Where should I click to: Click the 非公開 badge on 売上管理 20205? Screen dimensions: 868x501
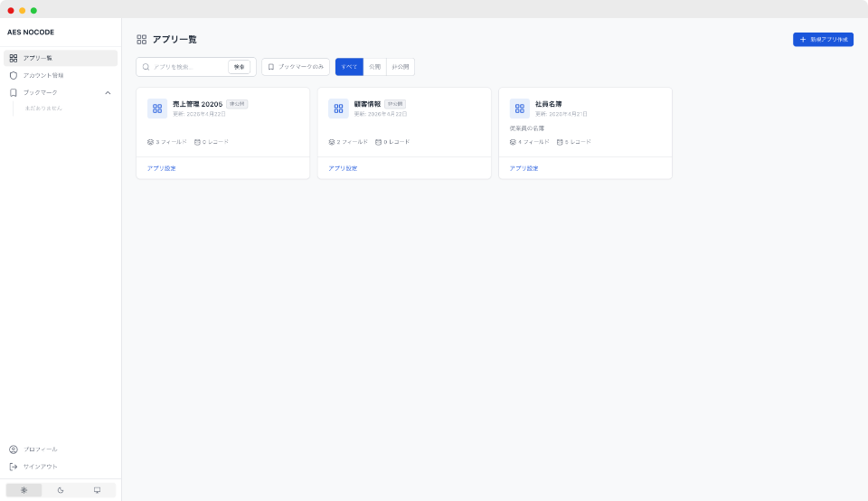237,104
